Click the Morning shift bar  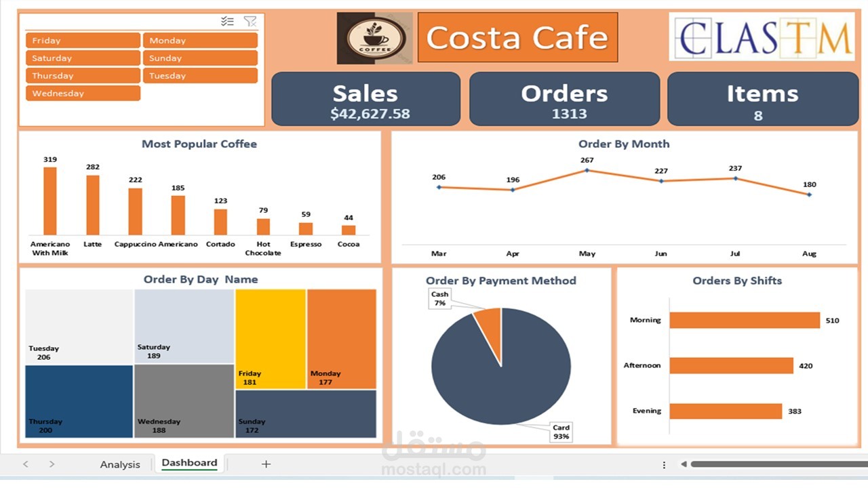[x=745, y=320]
